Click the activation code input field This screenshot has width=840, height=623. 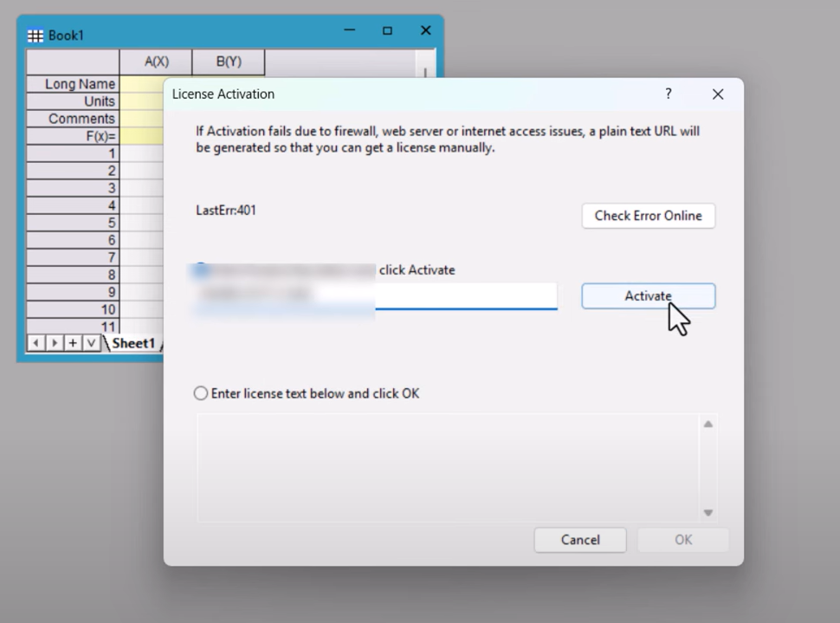(466, 295)
